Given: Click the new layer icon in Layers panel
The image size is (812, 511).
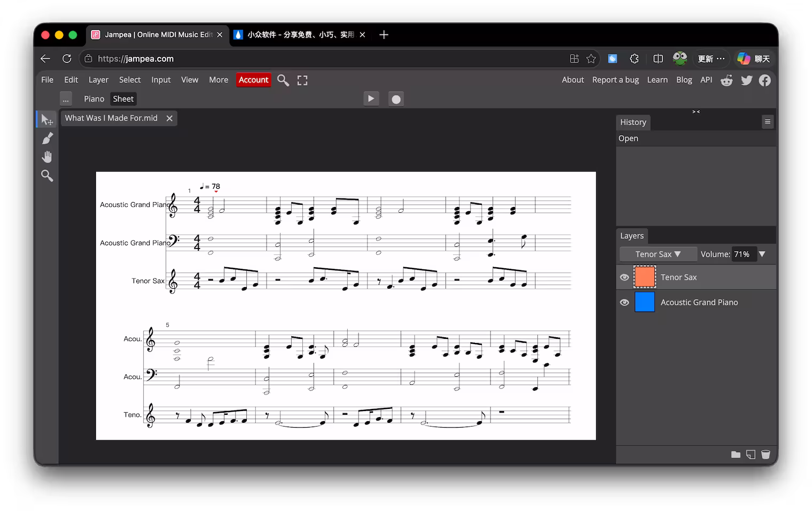Looking at the screenshot, I should pyautogui.click(x=751, y=454).
